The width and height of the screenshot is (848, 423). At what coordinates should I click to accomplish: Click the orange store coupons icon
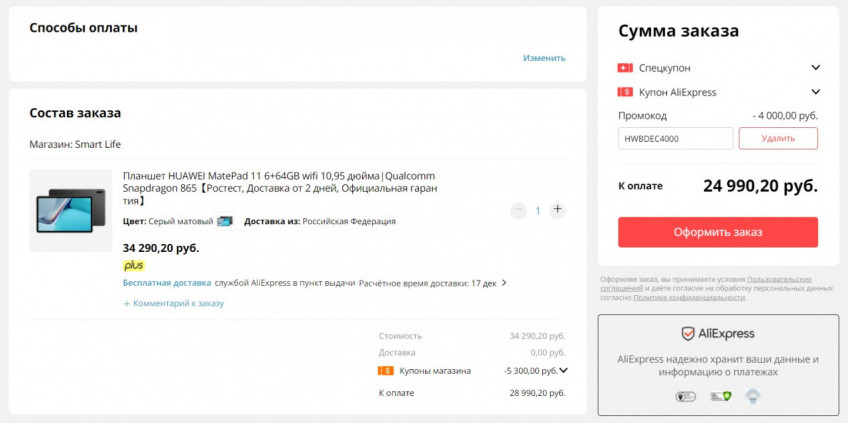385,370
